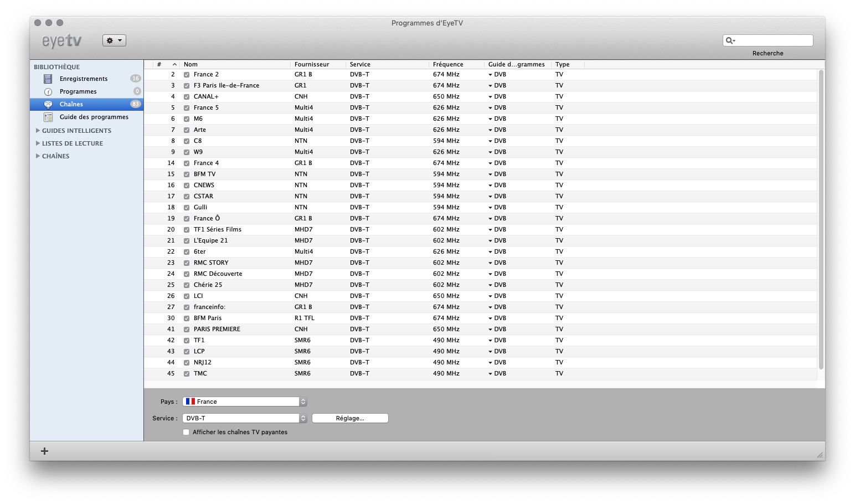Uncheck the CANAL+ channel checkbox
Screen dimensions: 855x504
coord(187,97)
